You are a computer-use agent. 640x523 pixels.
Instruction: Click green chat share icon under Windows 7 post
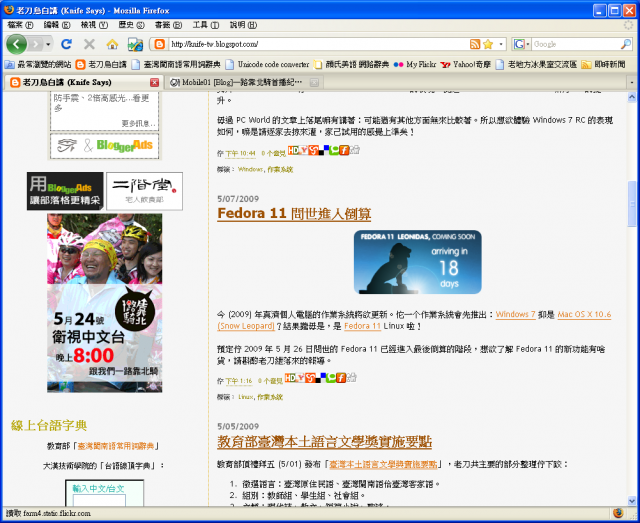(334, 150)
